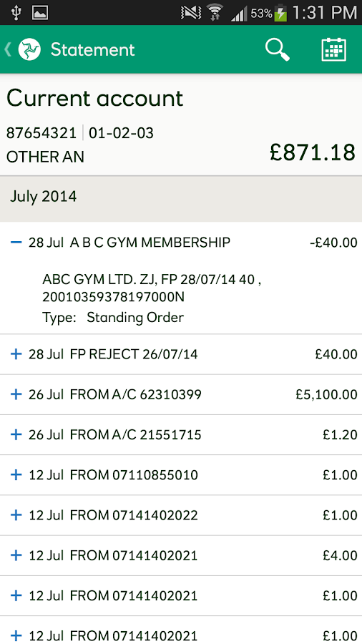Tap the Wi-Fi signal icon in status bar
The image size is (362, 644).
click(x=214, y=13)
